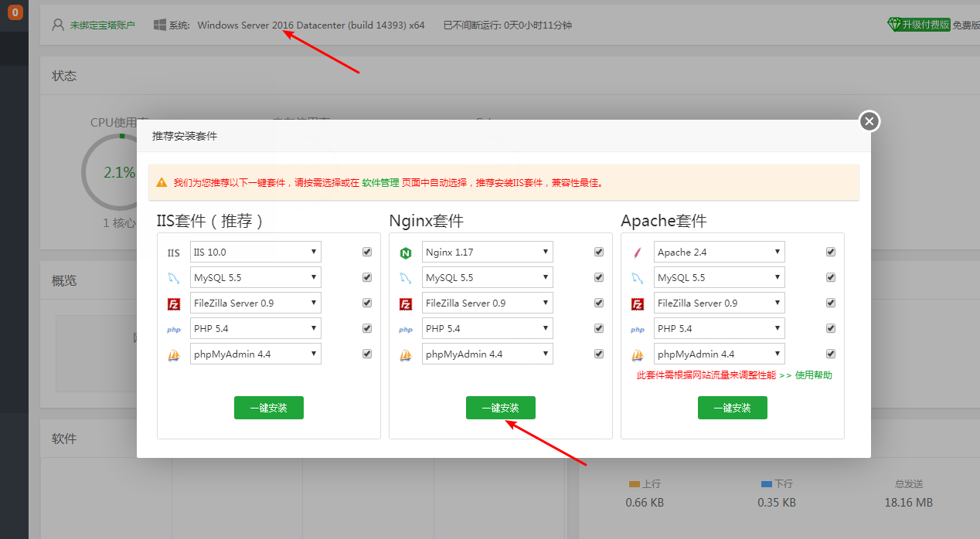
Task: Open MySQL 5.5 dropdown in Nginx suite
Action: (x=488, y=277)
